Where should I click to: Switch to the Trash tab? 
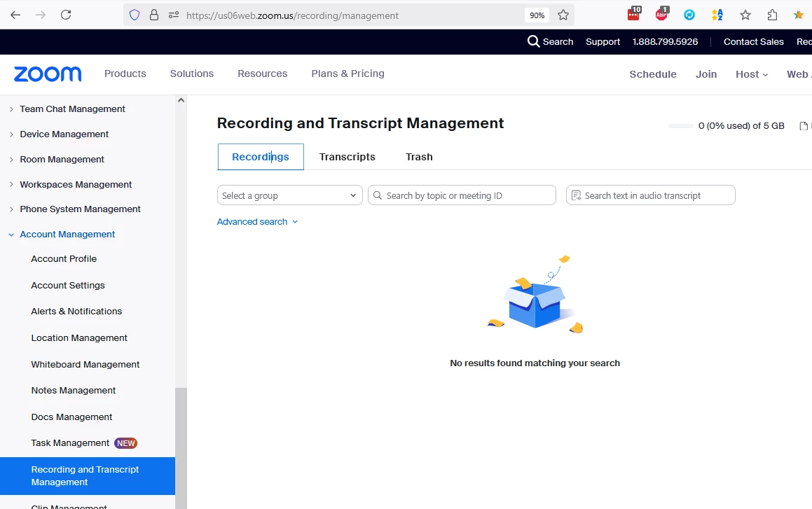click(419, 157)
